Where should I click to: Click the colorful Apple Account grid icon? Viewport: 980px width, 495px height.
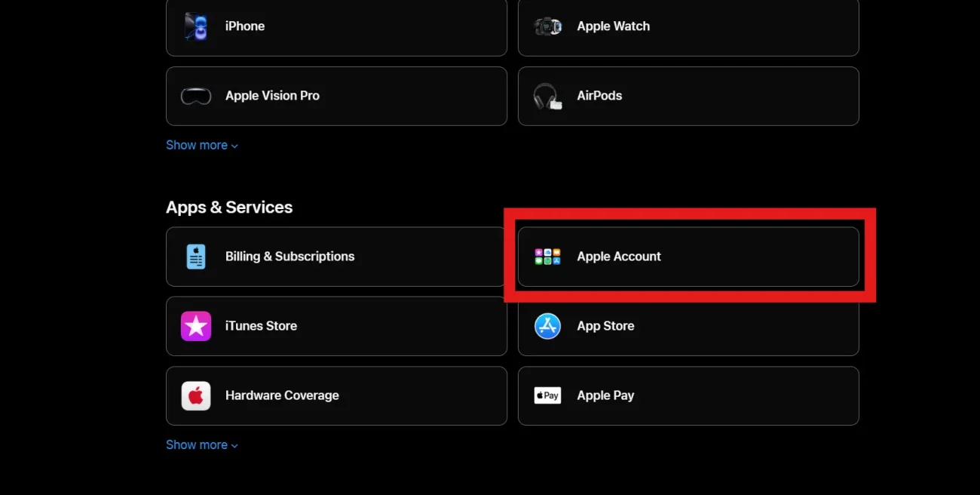[547, 257]
